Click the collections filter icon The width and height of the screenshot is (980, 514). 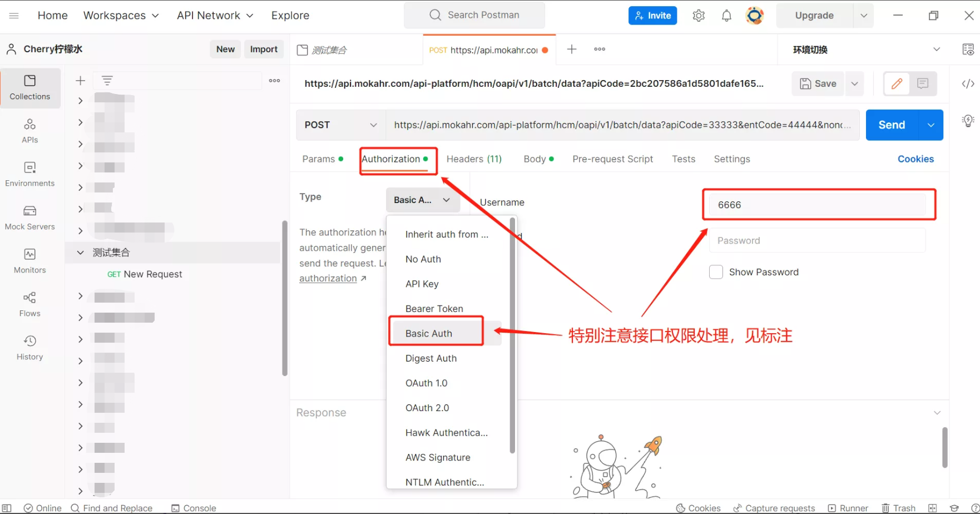click(x=107, y=81)
